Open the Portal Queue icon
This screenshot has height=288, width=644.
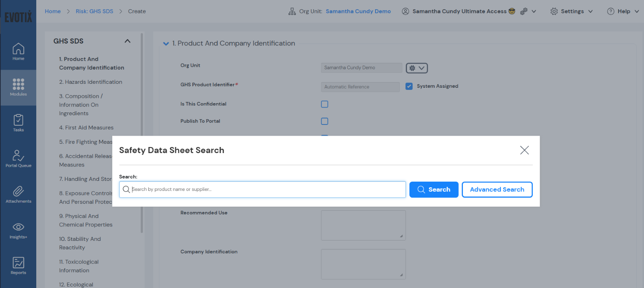pos(18,158)
